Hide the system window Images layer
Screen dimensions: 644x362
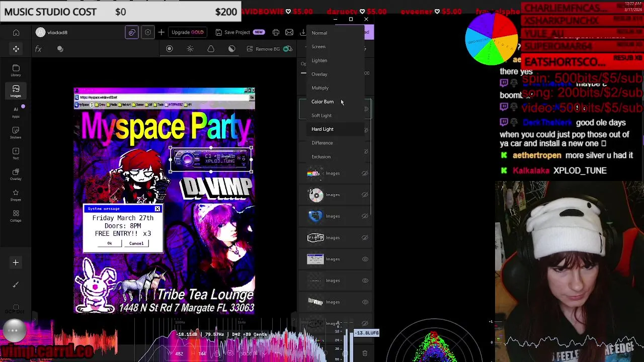point(365,259)
